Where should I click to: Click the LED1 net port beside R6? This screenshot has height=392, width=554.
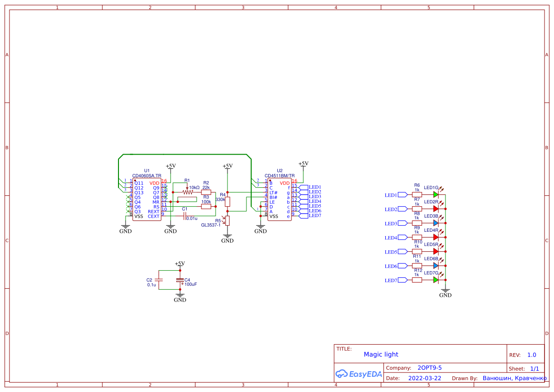click(402, 194)
